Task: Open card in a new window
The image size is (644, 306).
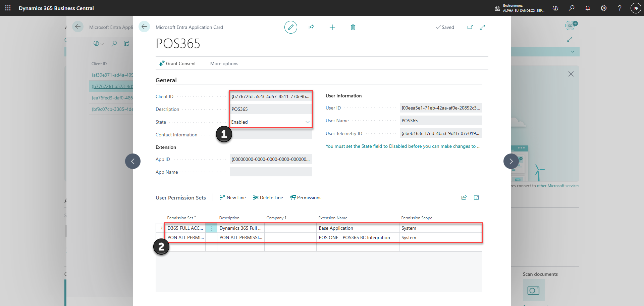Action: (470, 27)
